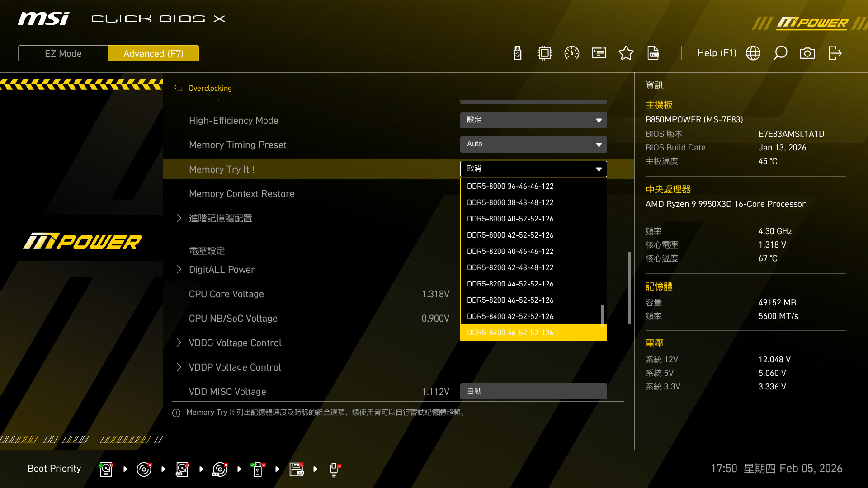Click the language globe icon

[753, 53]
